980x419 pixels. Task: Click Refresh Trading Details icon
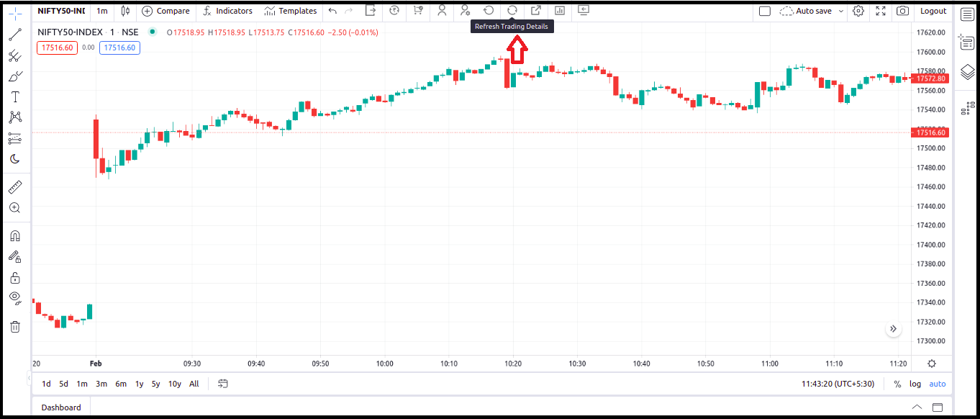click(512, 11)
